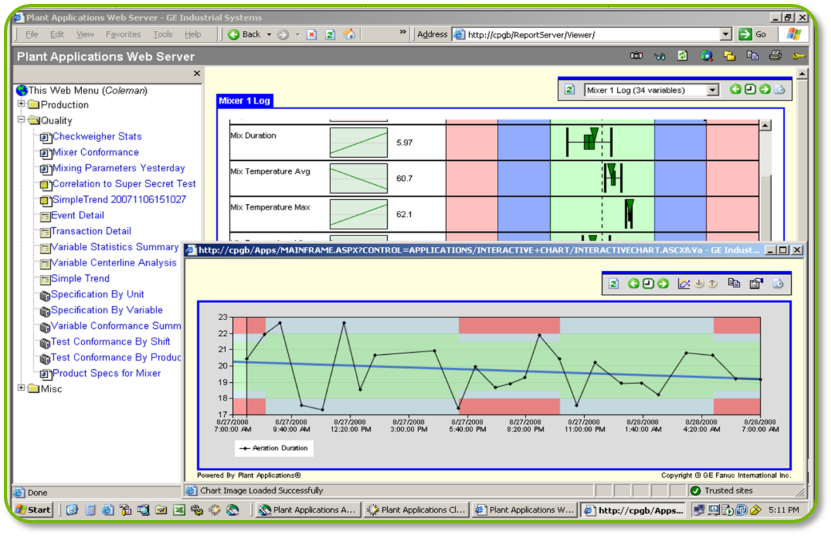Open the address bar dropdown arrow
831x536 pixels.
click(726, 34)
